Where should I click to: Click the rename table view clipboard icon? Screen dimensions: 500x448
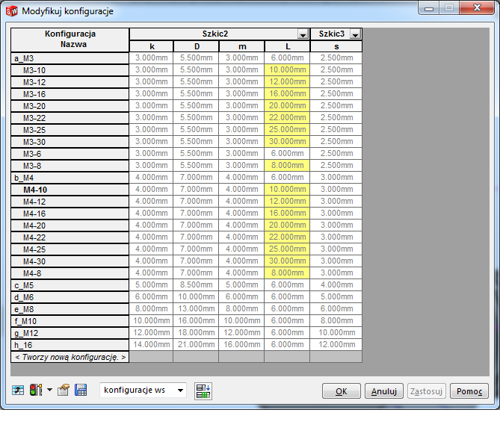pyautogui.click(x=64, y=390)
